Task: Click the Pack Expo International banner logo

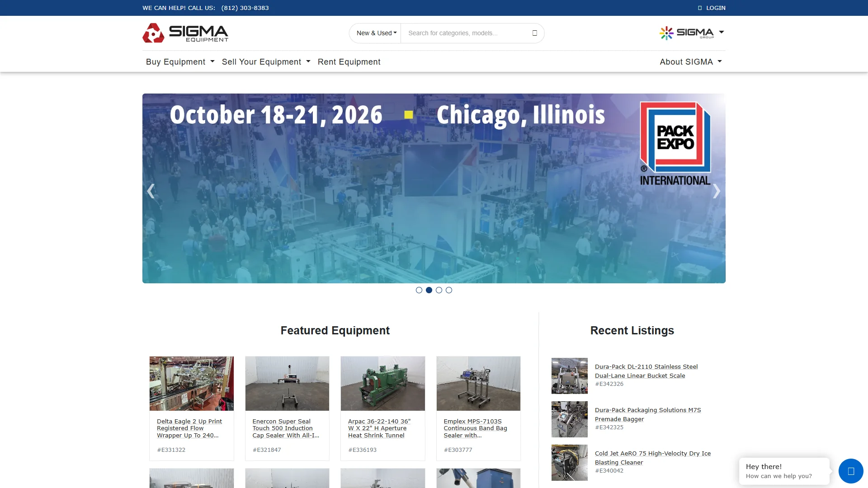Action: (x=675, y=144)
